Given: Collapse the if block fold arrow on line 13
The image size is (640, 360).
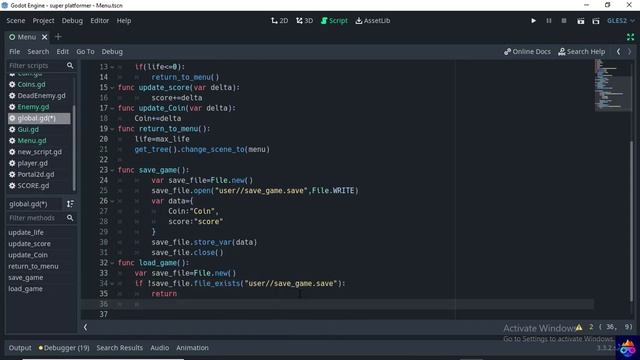Looking at the screenshot, I should click(x=112, y=67).
